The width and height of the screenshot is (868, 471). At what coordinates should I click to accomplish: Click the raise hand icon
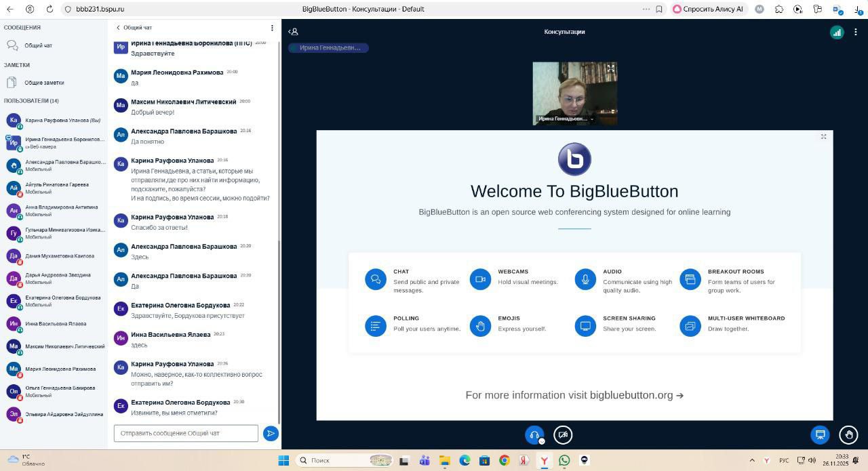[x=848, y=434]
